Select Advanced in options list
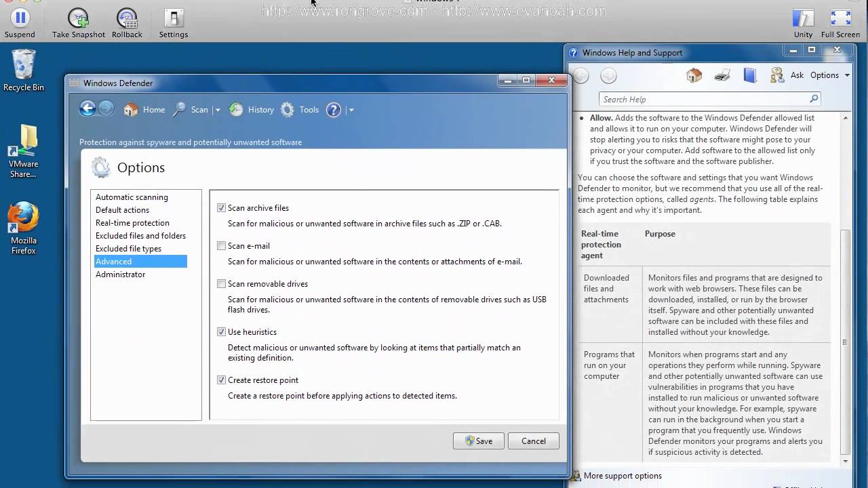Image resolution: width=868 pixels, height=488 pixels. click(140, 262)
